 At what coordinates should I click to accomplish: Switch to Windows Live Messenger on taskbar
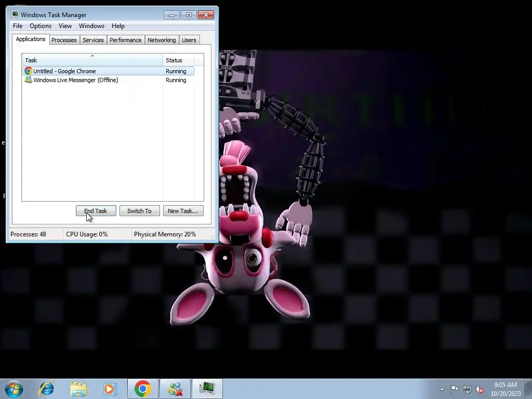point(175,389)
